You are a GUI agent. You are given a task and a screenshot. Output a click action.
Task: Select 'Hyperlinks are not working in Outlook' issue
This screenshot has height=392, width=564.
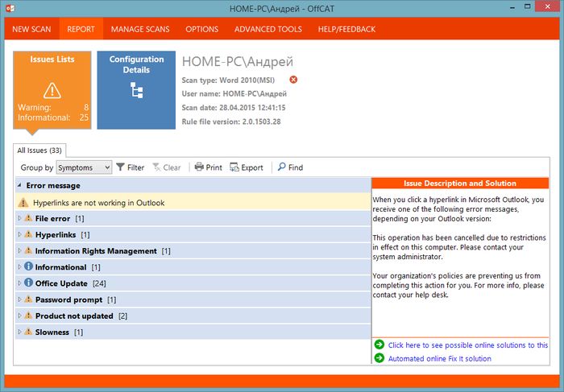pos(98,203)
